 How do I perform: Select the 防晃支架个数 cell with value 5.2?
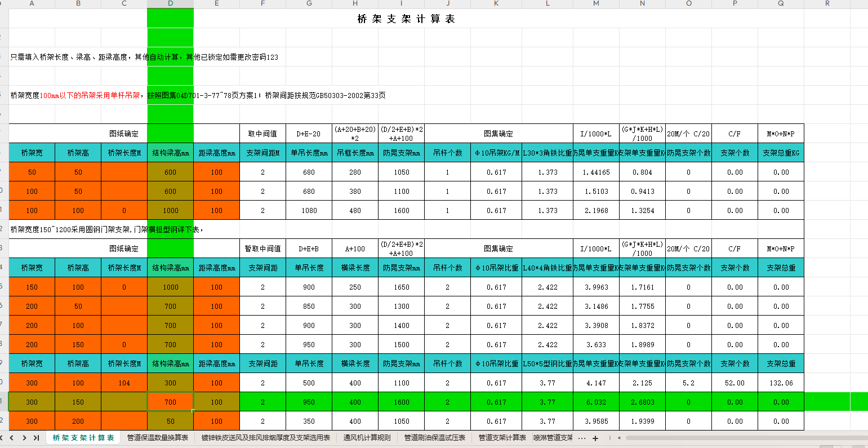pos(688,383)
